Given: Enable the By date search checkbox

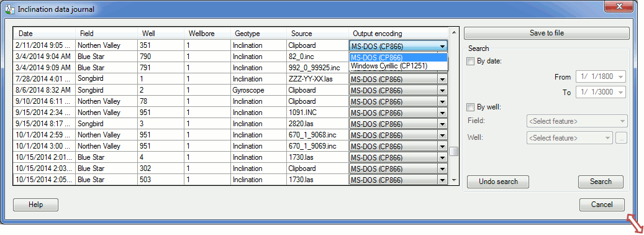Looking at the screenshot, I should pyautogui.click(x=471, y=62).
